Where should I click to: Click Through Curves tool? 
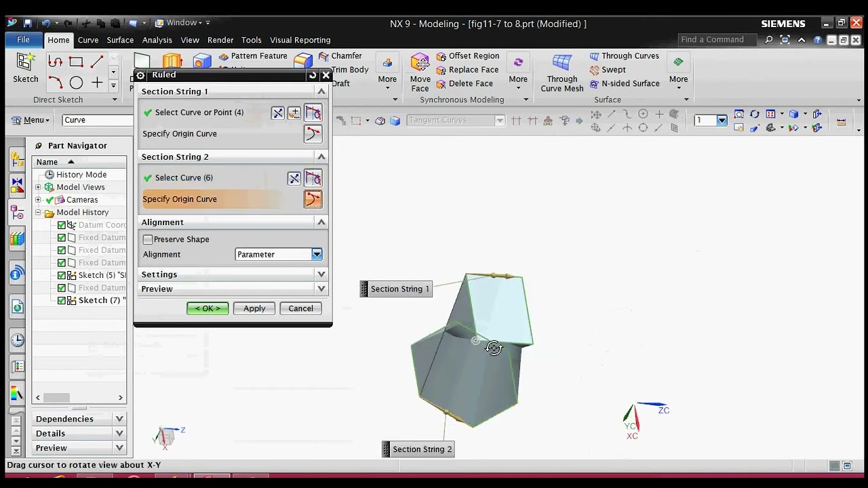(624, 56)
